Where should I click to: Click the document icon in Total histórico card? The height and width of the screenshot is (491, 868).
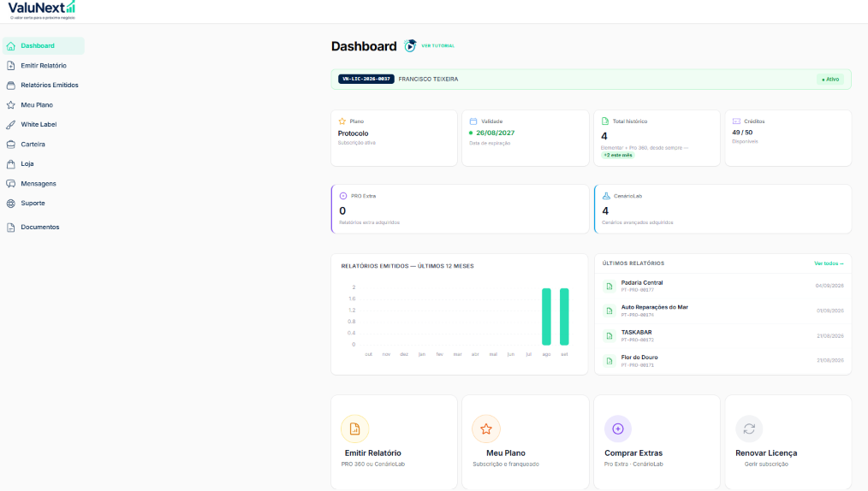coord(605,121)
